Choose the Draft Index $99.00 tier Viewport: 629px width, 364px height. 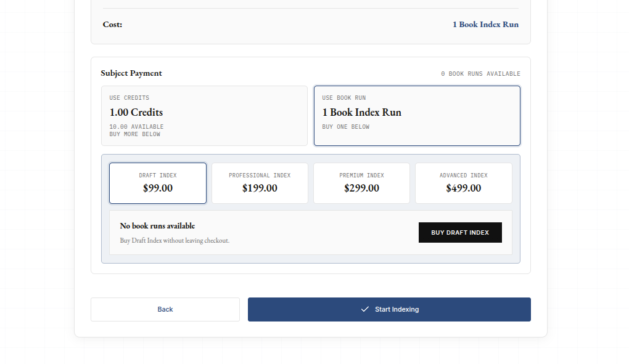click(158, 183)
